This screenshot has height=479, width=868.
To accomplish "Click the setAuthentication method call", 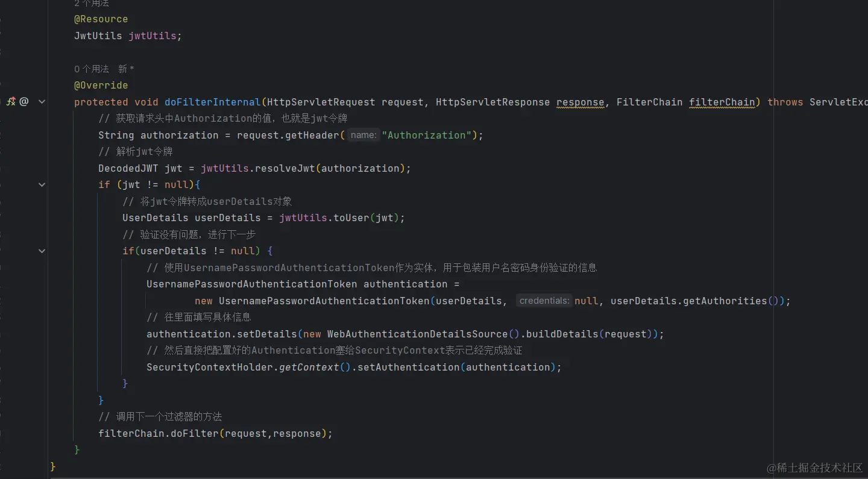I will coord(409,367).
